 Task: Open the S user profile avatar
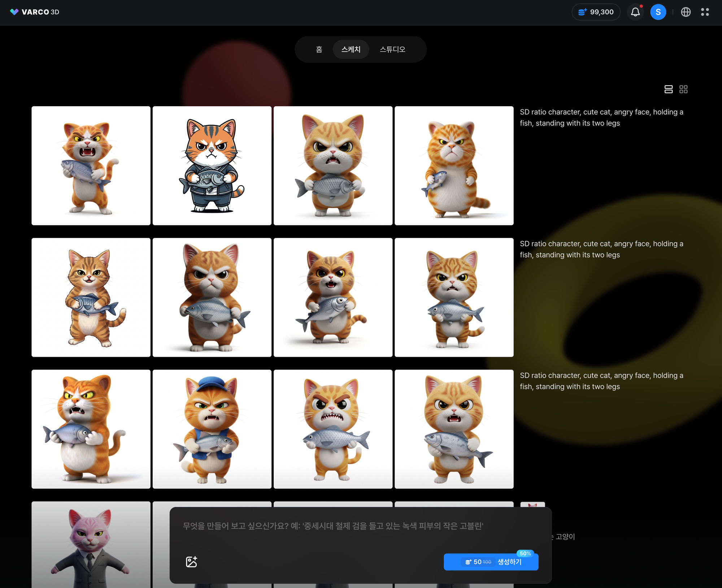[658, 12]
